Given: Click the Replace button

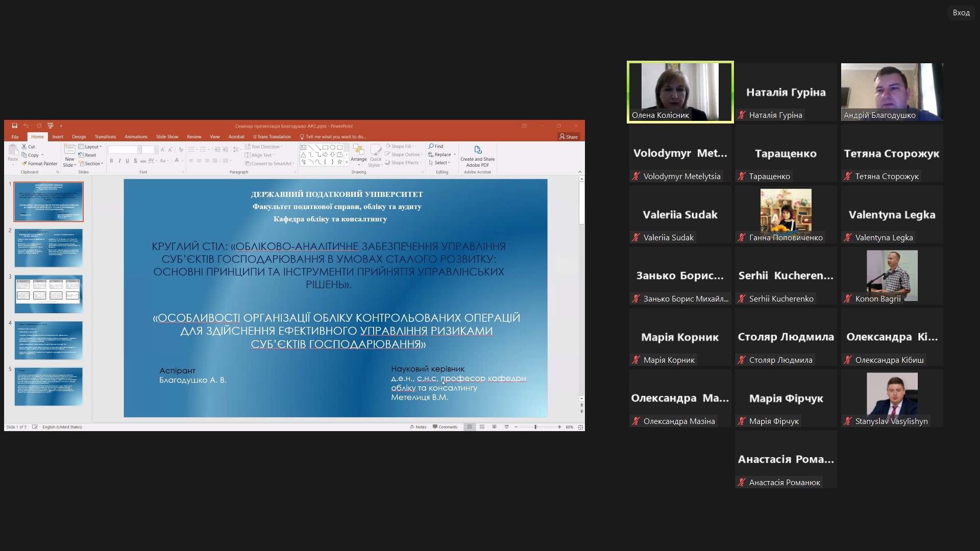Looking at the screenshot, I should 442,155.
